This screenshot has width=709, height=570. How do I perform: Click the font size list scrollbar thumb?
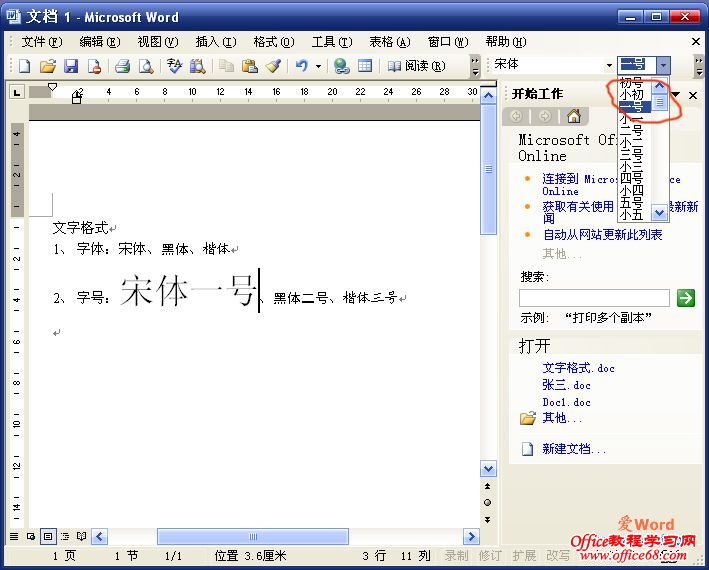659,102
